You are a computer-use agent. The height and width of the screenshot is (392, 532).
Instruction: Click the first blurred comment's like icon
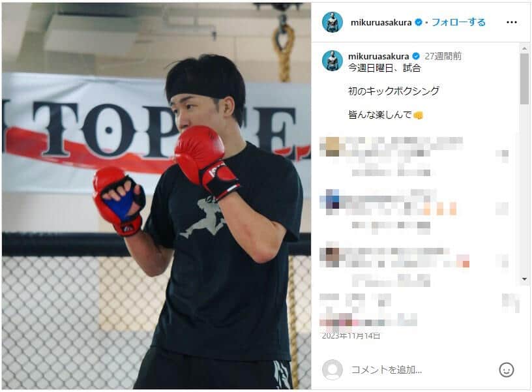(x=503, y=156)
